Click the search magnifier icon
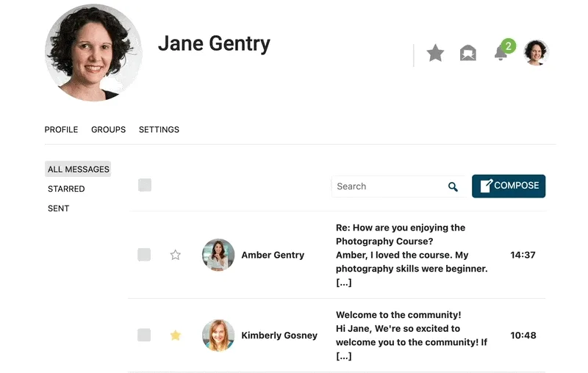The height and width of the screenshot is (373, 588). pos(453,186)
